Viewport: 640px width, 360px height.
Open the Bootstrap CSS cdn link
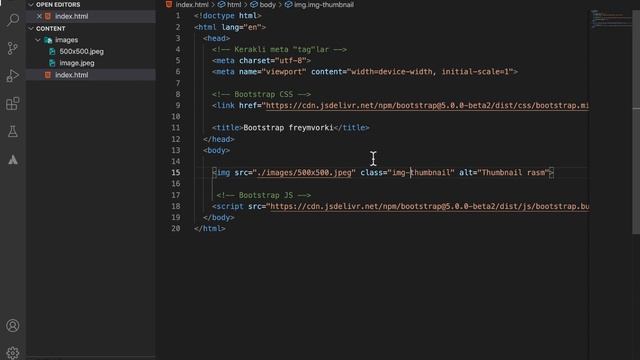427,105
